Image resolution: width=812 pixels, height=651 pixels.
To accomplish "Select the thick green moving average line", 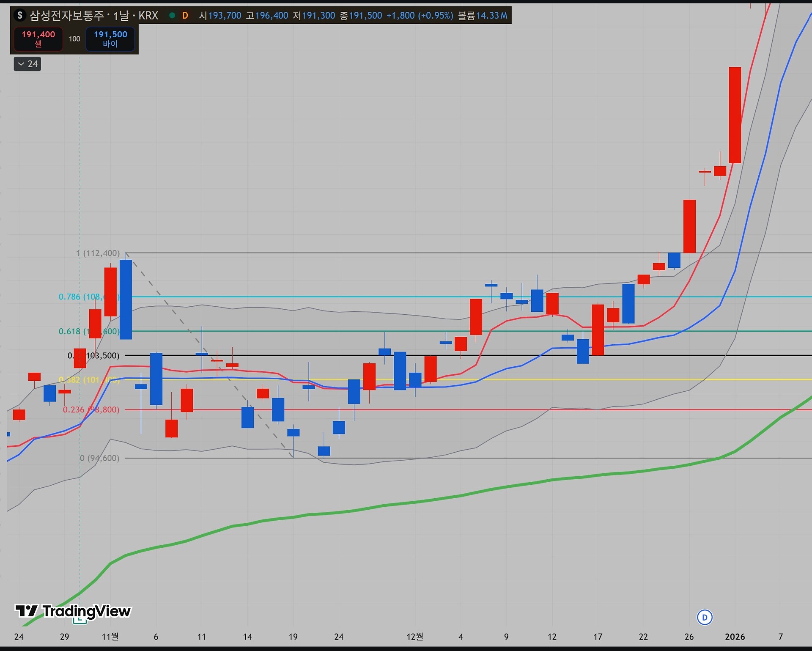I will (x=423, y=501).
